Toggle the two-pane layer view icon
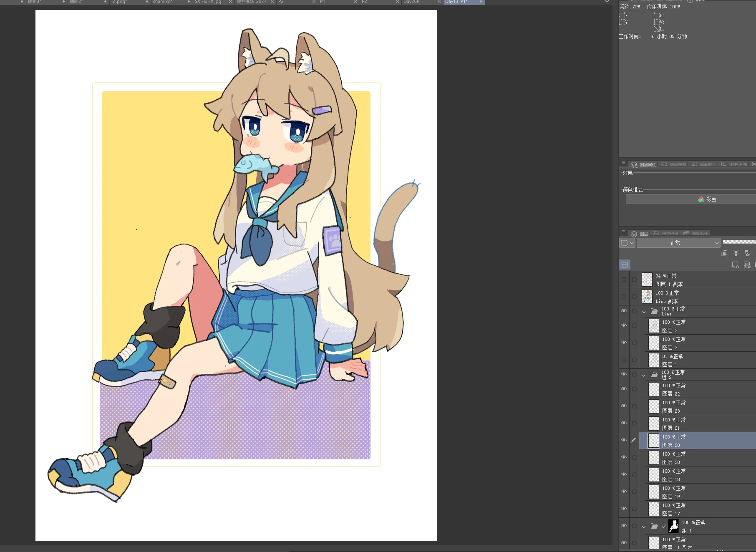The height and width of the screenshot is (552, 756). 625,265
